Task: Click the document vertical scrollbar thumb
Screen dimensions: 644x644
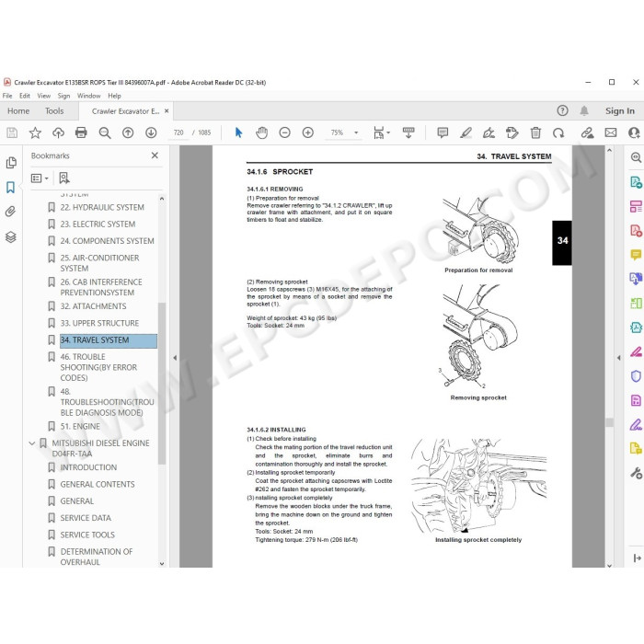Action: point(609,422)
